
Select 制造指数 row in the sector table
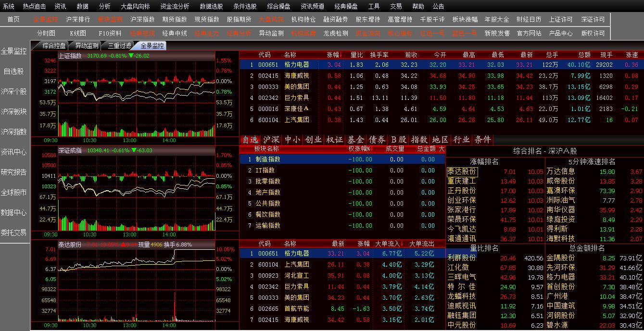pos(342,159)
